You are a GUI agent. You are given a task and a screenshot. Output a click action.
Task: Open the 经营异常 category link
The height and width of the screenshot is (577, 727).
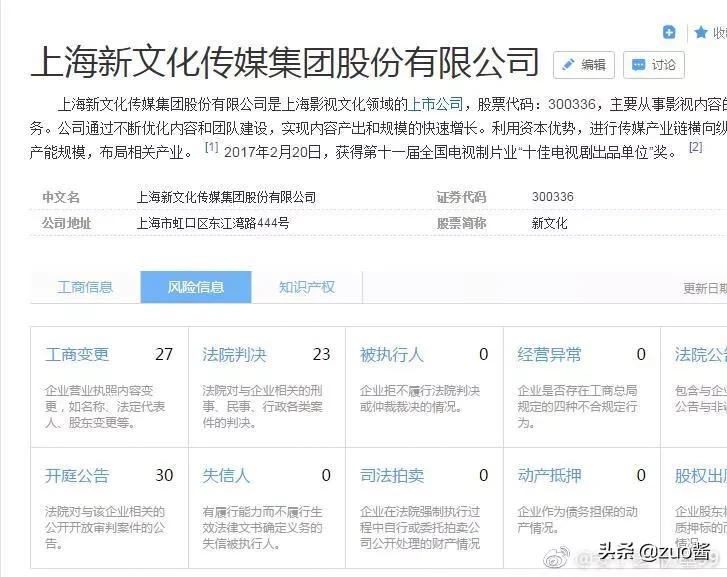pos(549,355)
